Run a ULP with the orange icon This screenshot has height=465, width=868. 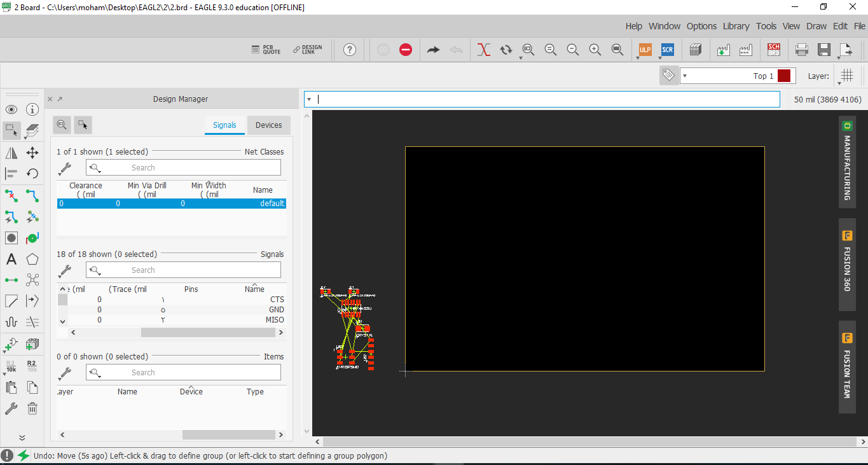(645, 50)
